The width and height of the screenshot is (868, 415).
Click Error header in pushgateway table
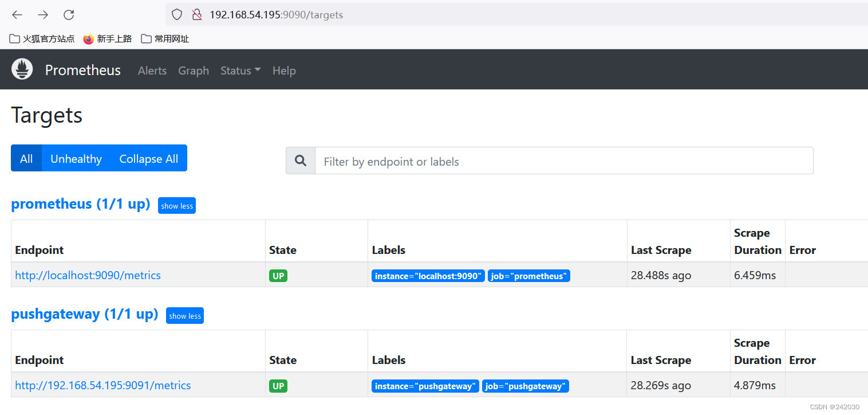[803, 360]
